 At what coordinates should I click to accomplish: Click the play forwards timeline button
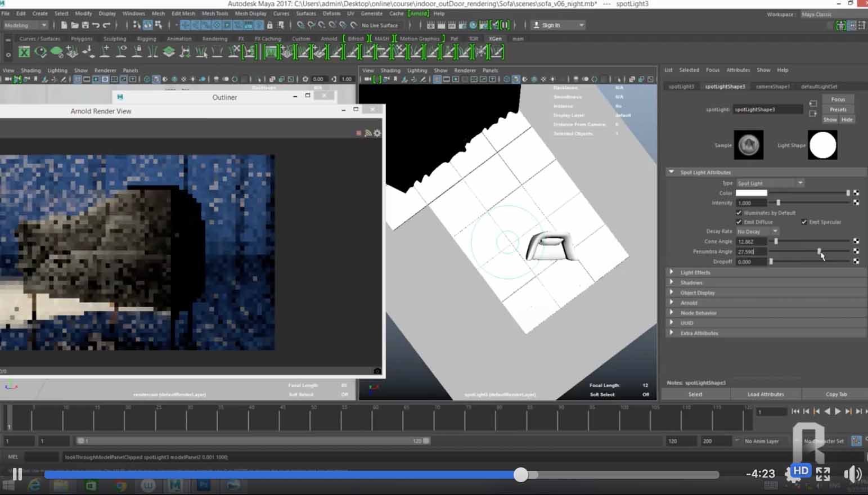point(838,412)
